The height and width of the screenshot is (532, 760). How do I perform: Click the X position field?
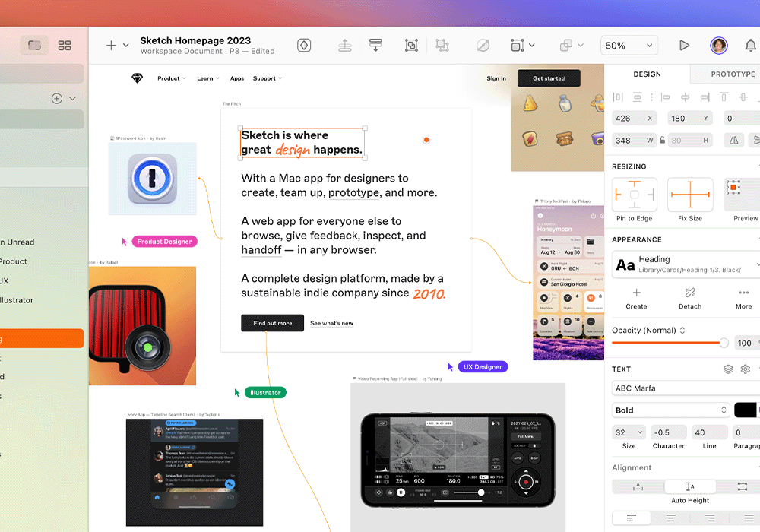coord(635,119)
